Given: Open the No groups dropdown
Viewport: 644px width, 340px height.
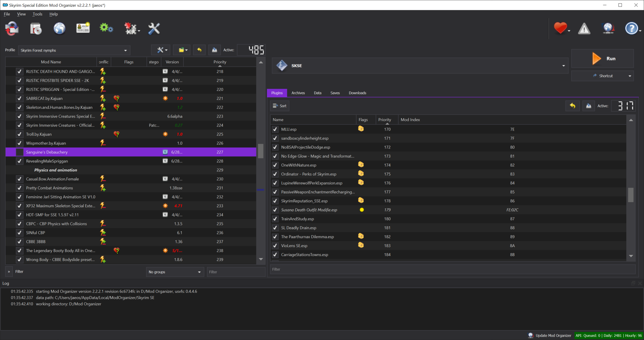Looking at the screenshot, I should pyautogui.click(x=174, y=272).
